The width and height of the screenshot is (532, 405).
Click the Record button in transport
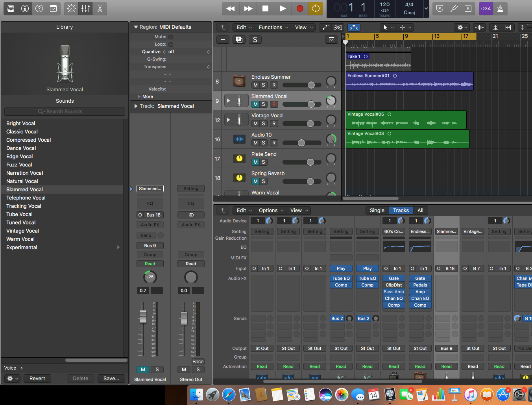pos(300,9)
